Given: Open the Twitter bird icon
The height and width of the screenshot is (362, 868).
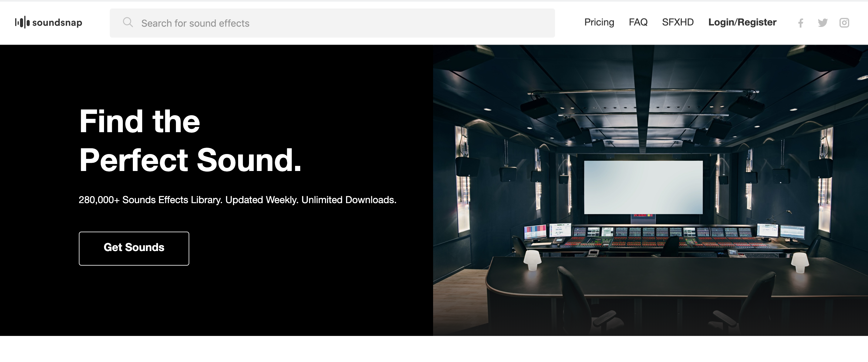Looking at the screenshot, I should 823,23.
